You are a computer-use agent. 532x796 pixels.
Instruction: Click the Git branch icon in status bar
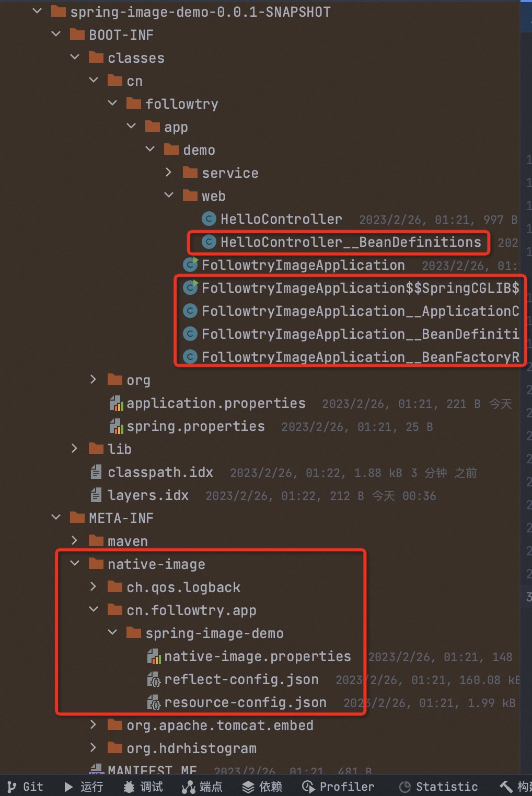coord(11,787)
